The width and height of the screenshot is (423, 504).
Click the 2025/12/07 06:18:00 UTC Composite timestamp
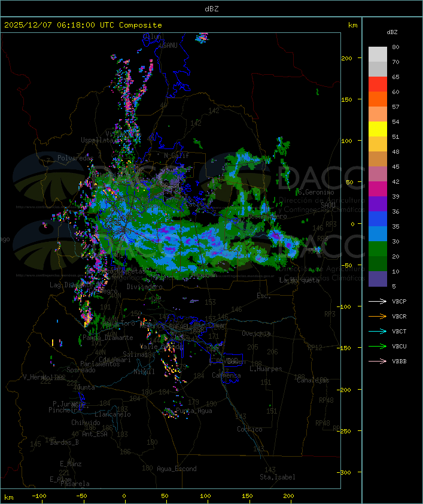83,25
